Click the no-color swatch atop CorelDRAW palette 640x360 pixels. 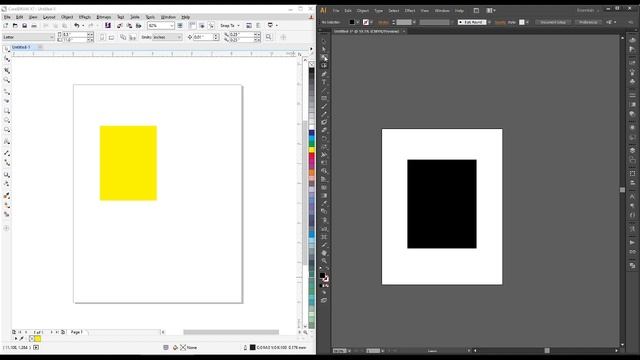click(312, 64)
